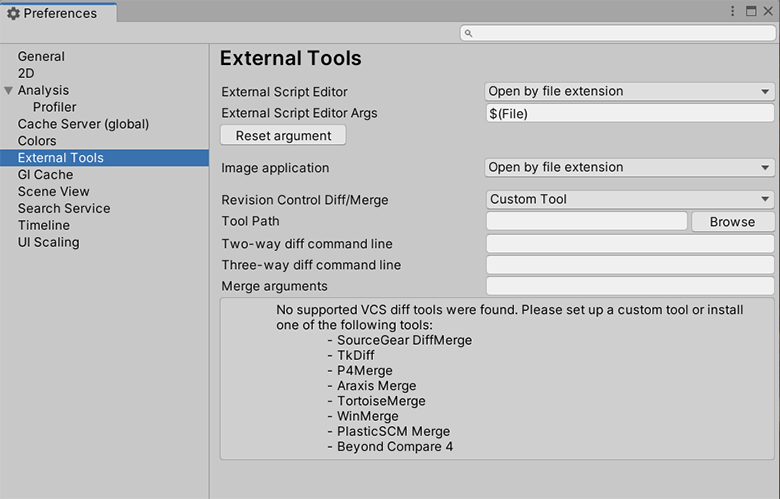Click the search magnifier icon

pos(468,33)
